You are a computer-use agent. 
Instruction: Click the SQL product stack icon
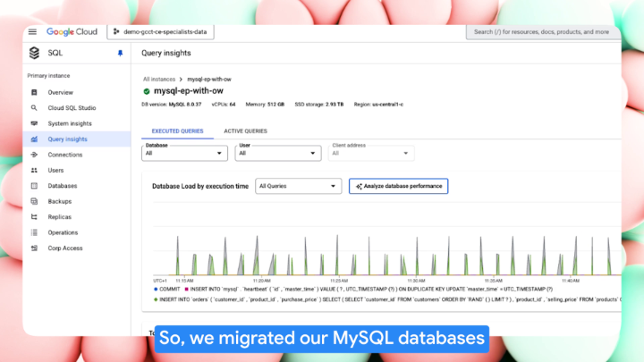point(34,53)
